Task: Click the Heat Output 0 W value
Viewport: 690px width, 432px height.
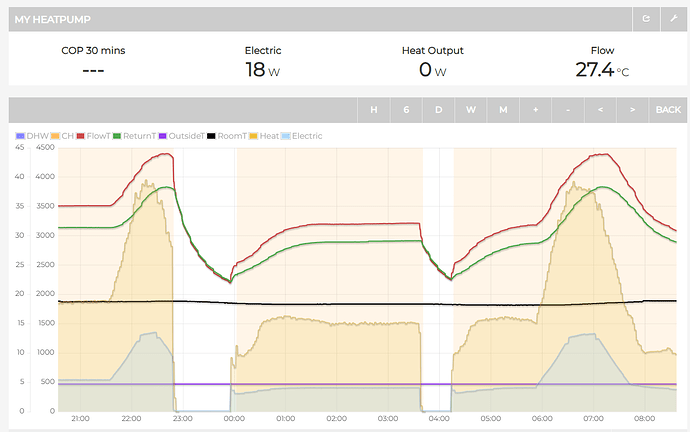Action: [x=433, y=70]
